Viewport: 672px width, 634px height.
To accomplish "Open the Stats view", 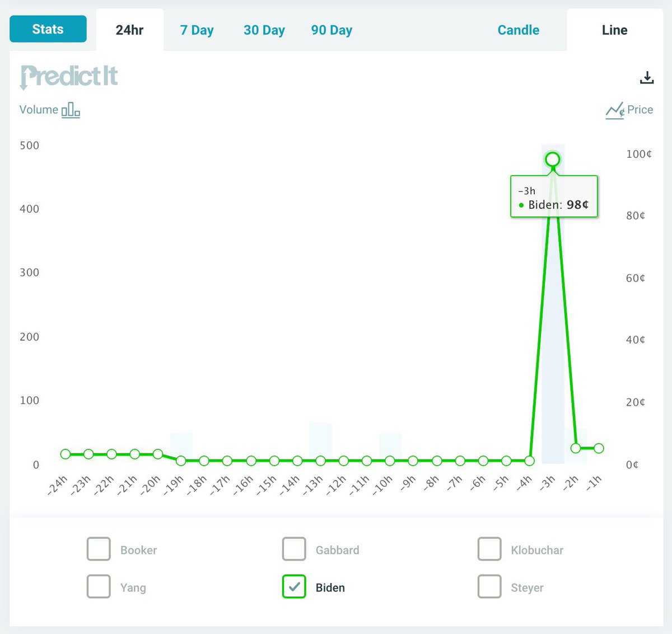I will point(48,29).
